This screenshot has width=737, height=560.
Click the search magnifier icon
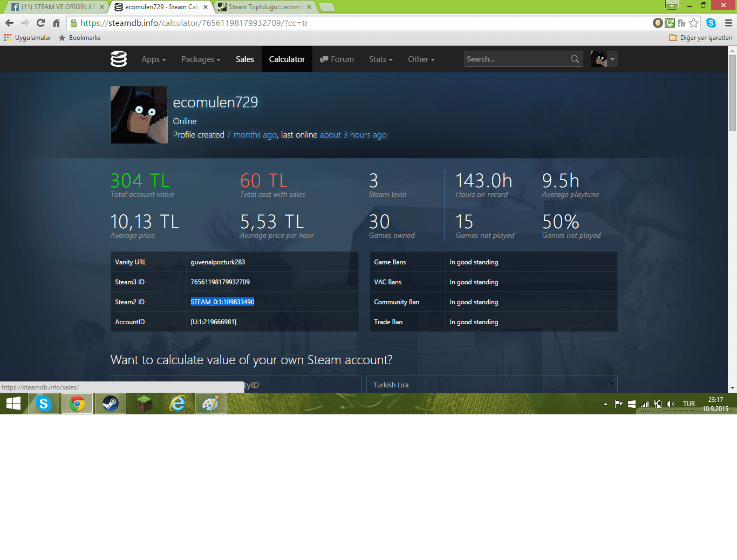coord(575,59)
